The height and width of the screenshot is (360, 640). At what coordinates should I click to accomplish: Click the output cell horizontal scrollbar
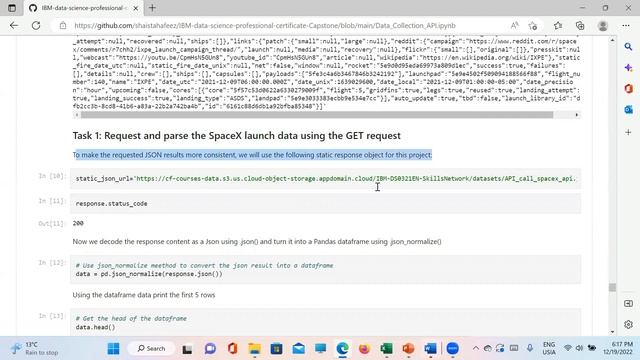pyautogui.click(x=317, y=115)
